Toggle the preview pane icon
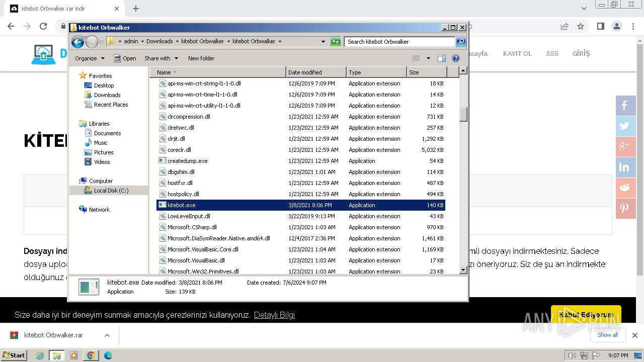 coord(441,58)
